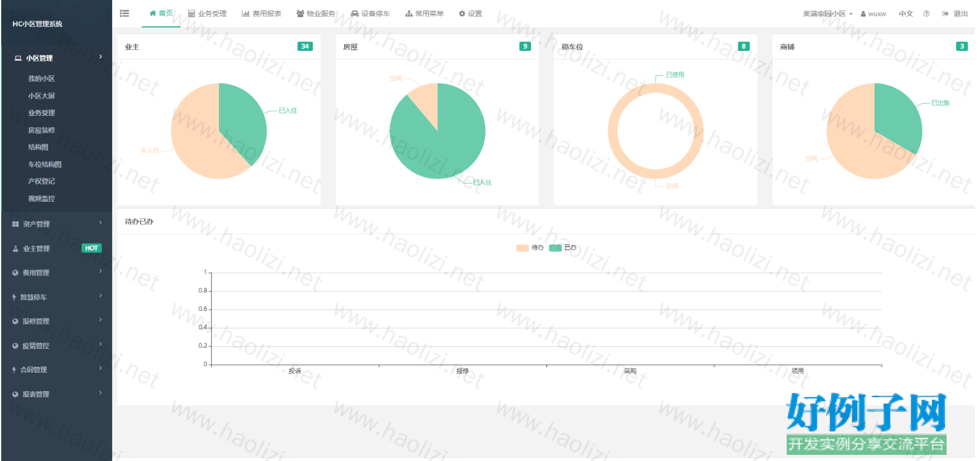Click the 退出 logout button
The width and height of the screenshot is (980, 461).
pyautogui.click(x=955, y=13)
